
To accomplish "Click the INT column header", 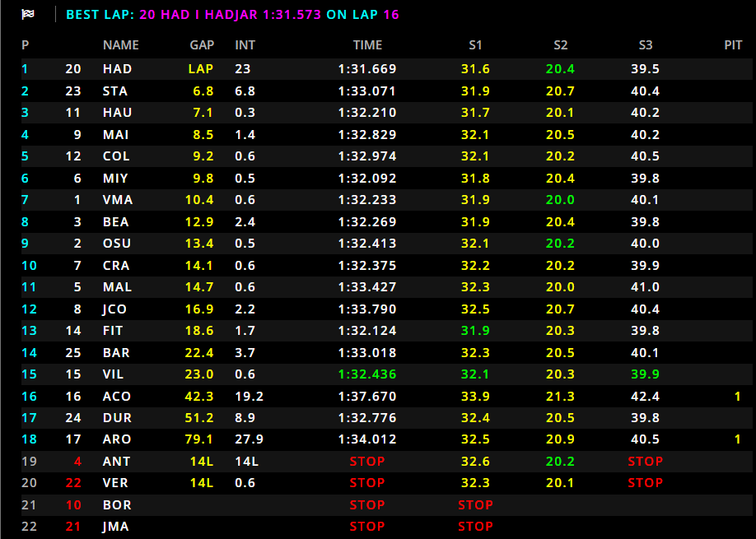I will [x=243, y=44].
